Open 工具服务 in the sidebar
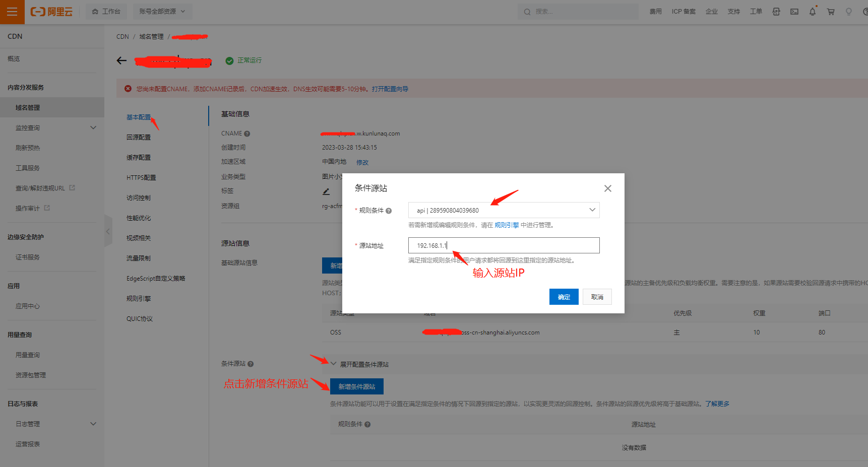 [x=28, y=168]
